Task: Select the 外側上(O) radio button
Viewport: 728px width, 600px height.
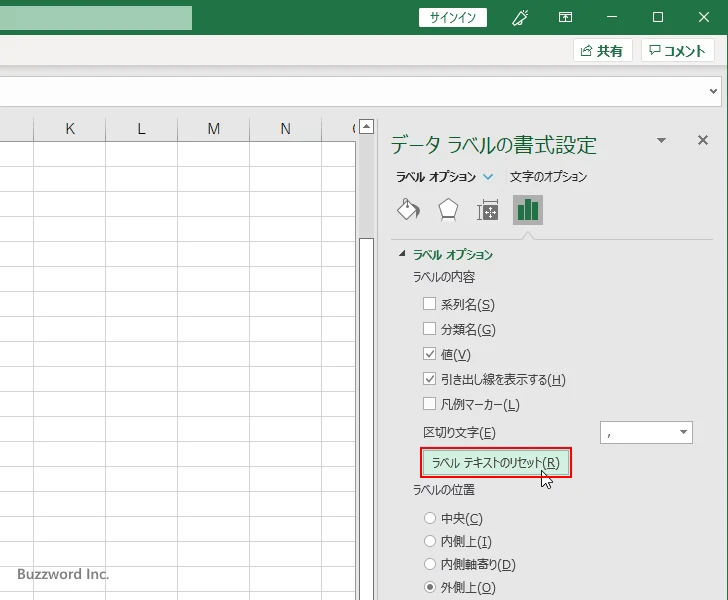Action: click(x=430, y=587)
